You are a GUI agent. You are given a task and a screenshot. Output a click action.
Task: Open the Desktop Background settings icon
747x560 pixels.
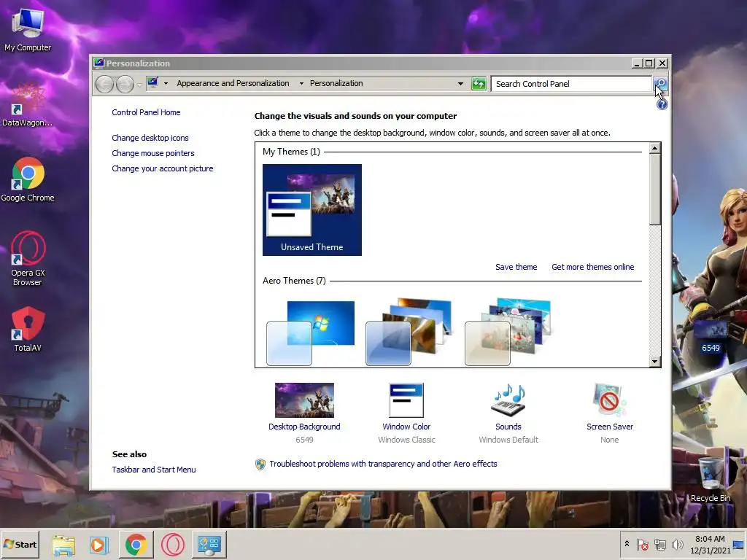click(304, 400)
